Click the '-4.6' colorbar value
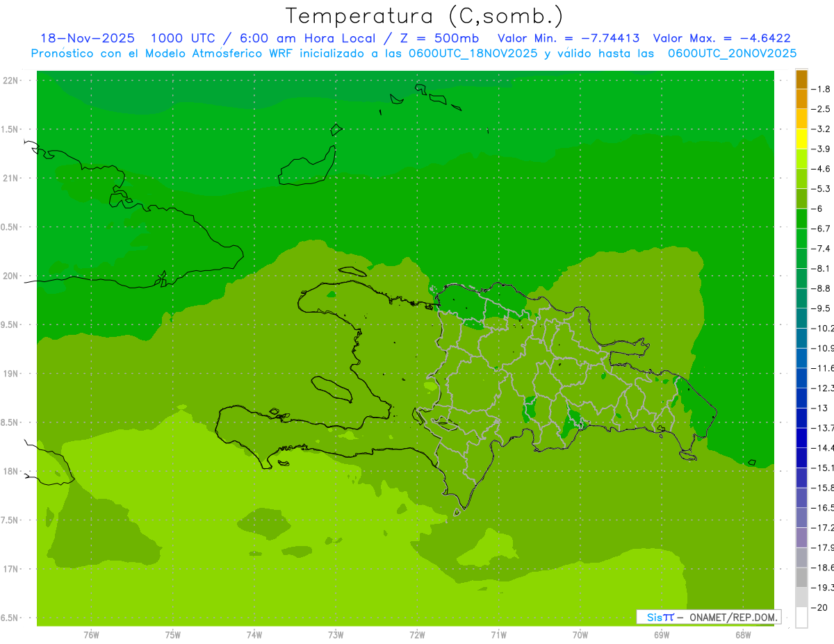The image size is (834, 644). 821,169
